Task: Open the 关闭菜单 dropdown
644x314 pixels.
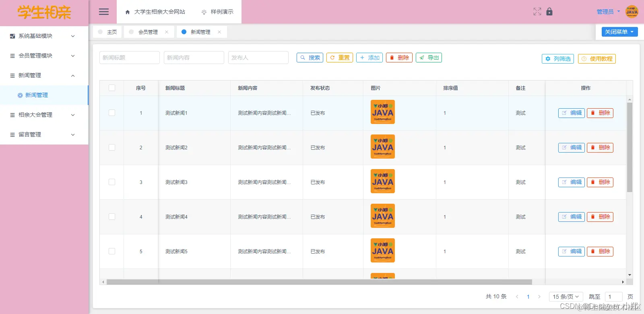Action: click(x=619, y=32)
